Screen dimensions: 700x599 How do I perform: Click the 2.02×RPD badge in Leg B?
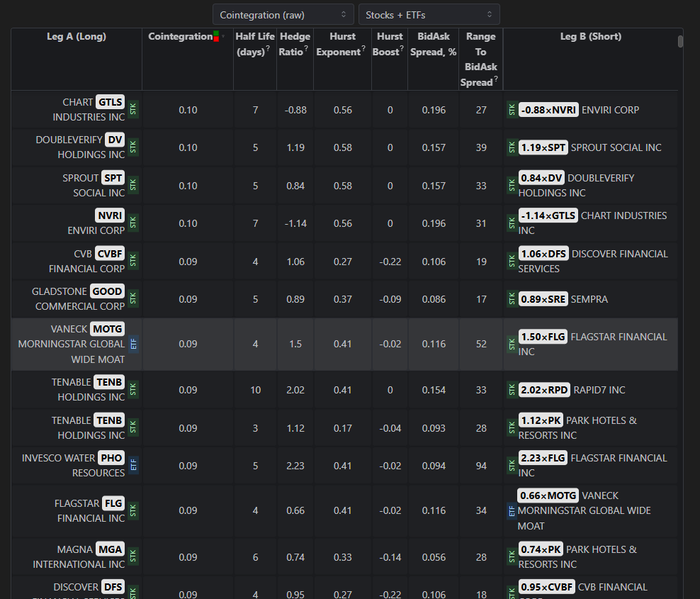pyautogui.click(x=544, y=390)
